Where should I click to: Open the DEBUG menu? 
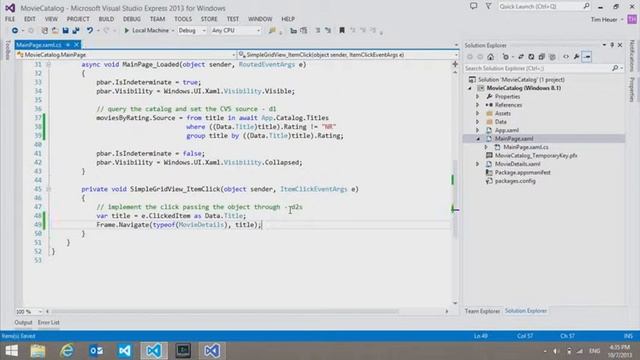point(131,19)
